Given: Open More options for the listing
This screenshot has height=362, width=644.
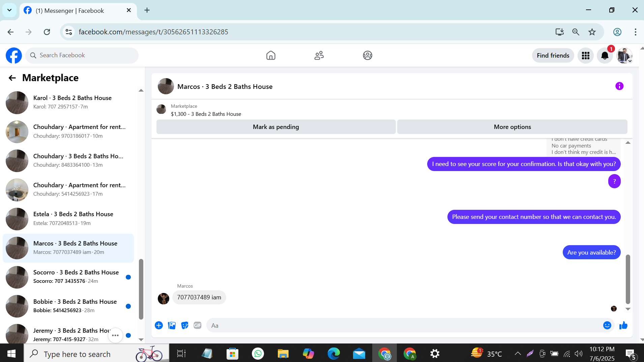Looking at the screenshot, I should tap(512, 127).
